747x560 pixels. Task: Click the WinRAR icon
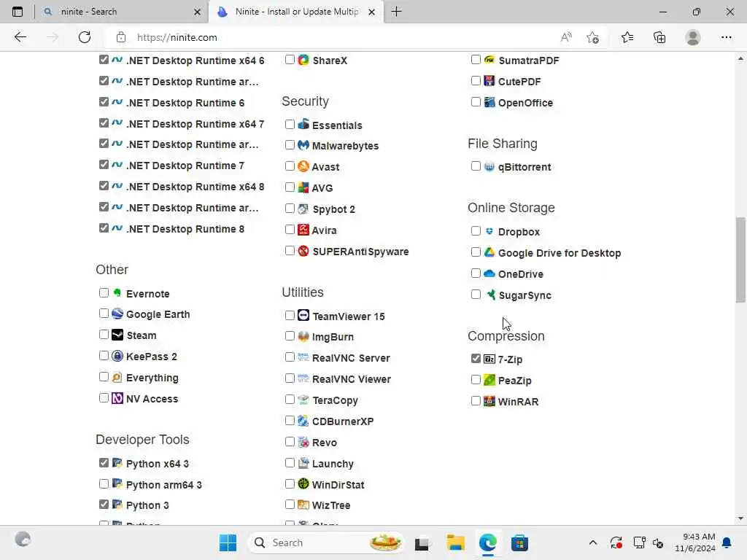point(489,401)
